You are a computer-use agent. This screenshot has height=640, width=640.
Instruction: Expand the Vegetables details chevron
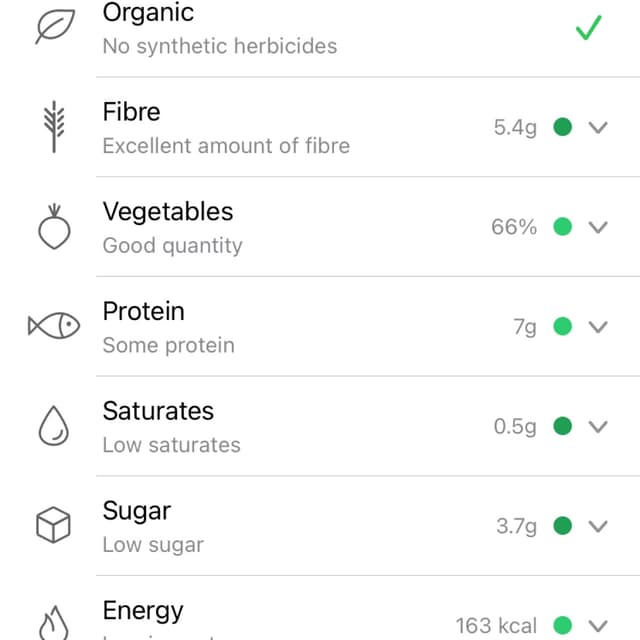tap(598, 227)
